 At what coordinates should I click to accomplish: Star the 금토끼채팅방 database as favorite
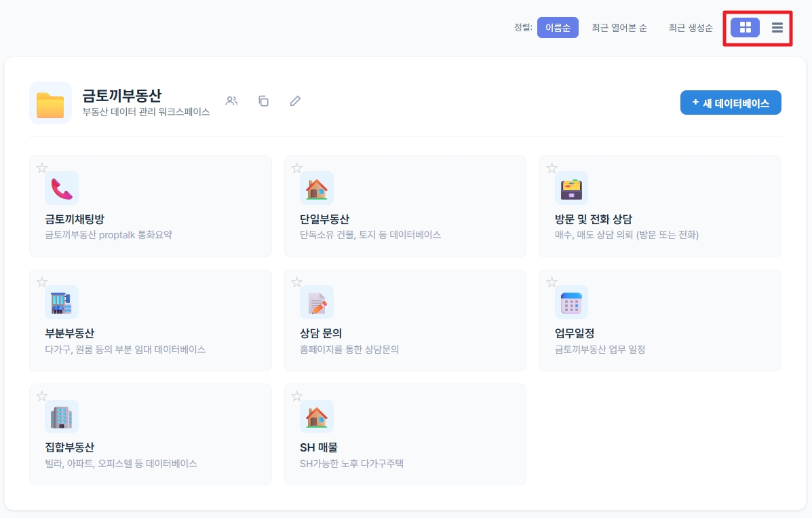(42, 168)
